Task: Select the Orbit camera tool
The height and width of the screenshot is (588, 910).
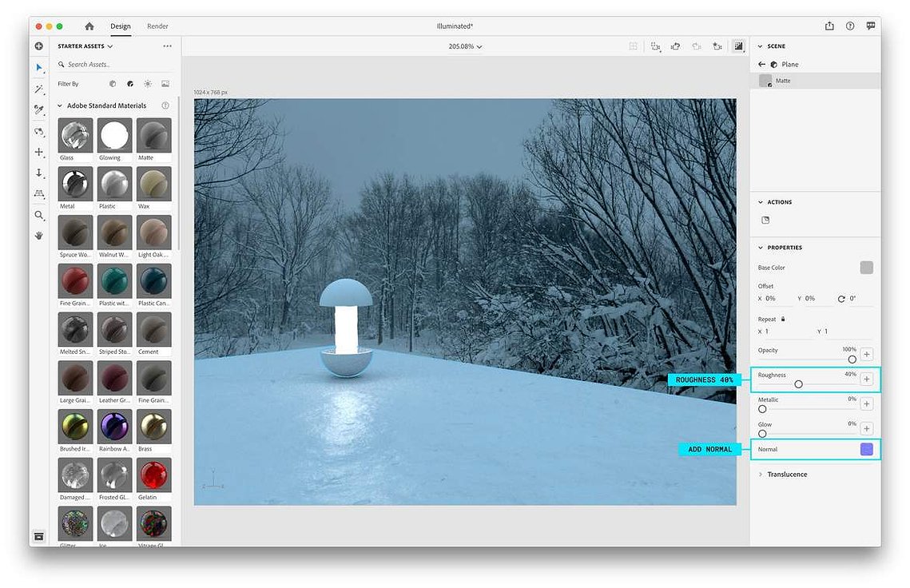Action: point(39,131)
